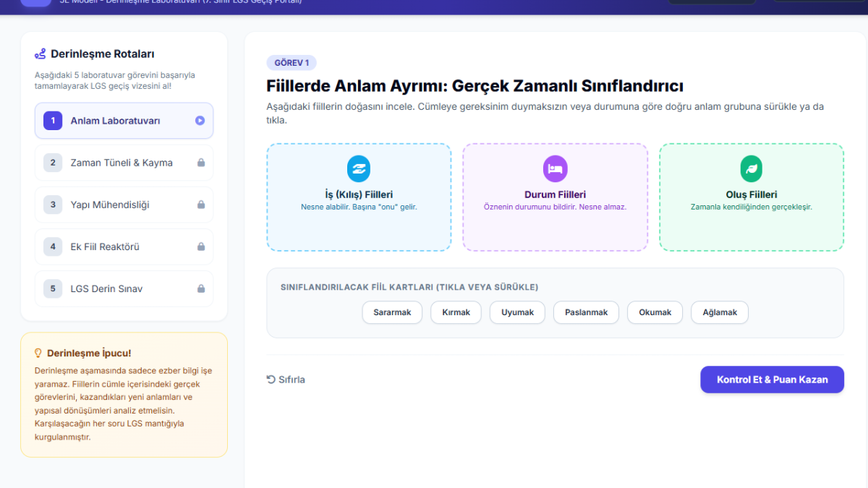Select Zaman Tüneli & Kayma route
The image size is (868, 488).
coord(124,163)
